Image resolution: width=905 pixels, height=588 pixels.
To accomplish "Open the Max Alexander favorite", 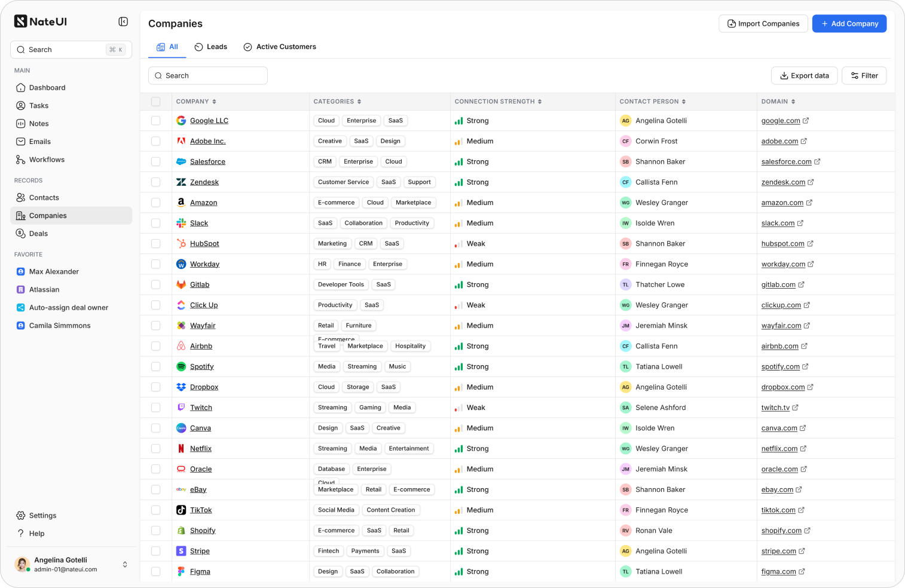I will click(x=71, y=272).
